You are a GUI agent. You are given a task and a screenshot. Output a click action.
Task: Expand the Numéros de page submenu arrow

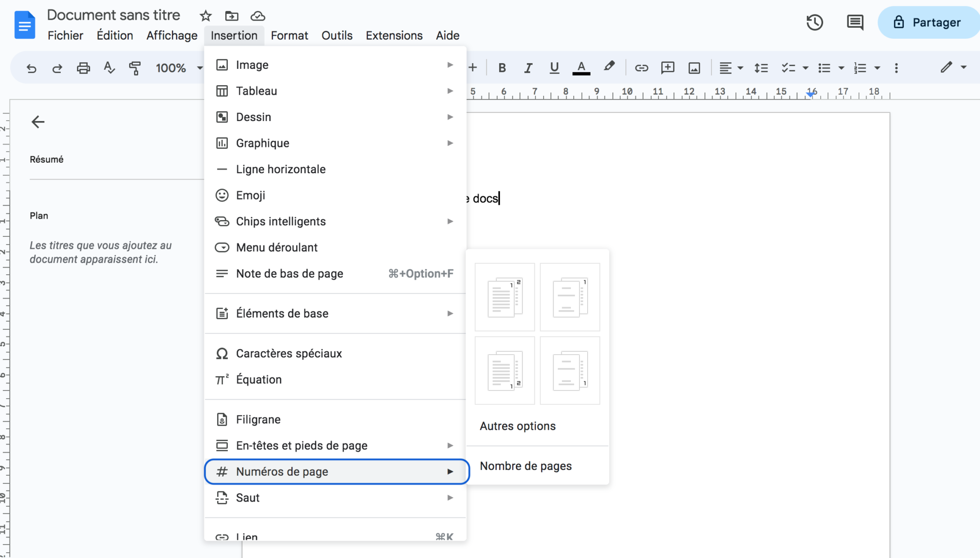tap(450, 471)
